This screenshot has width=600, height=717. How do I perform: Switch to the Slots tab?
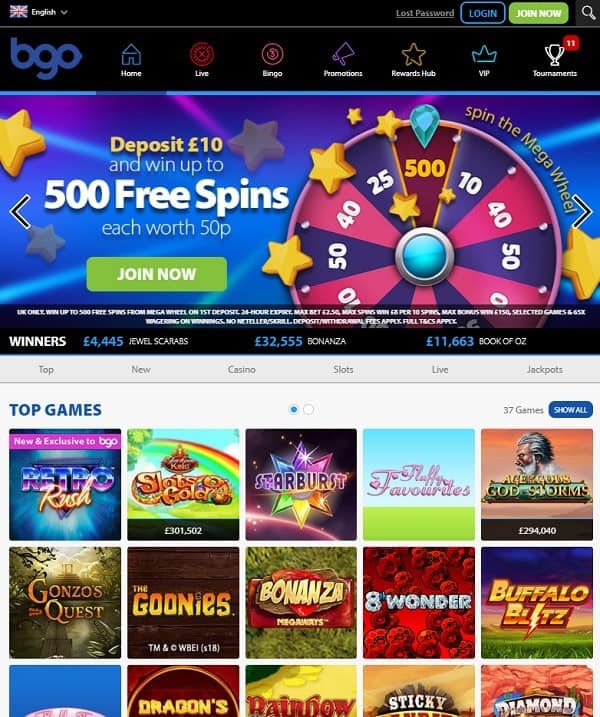point(343,369)
